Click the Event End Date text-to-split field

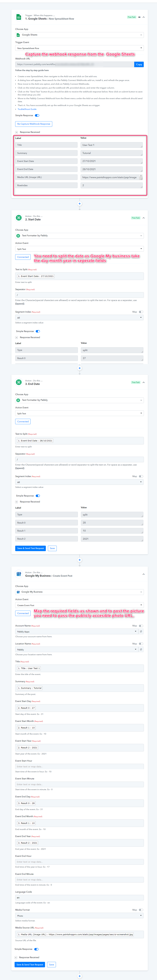(x=79, y=441)
